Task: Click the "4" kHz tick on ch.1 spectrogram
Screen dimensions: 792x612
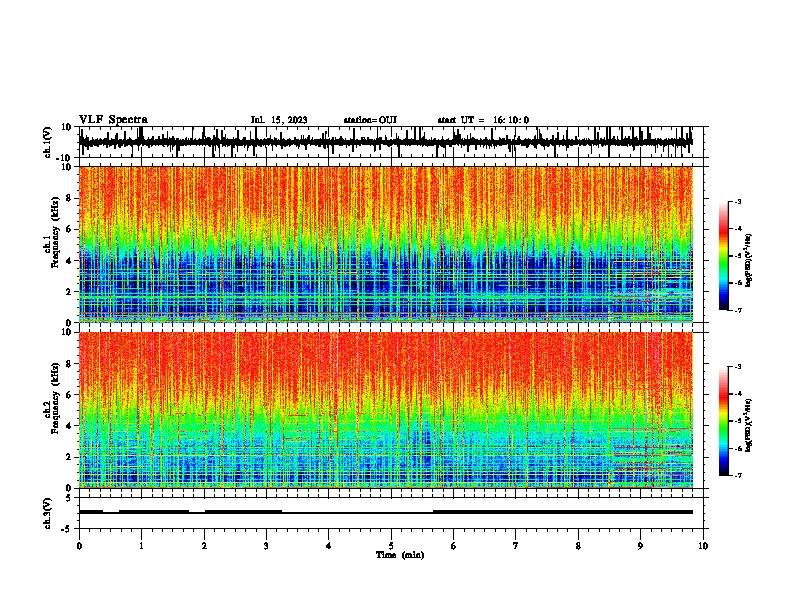Action: click(69, 261)
